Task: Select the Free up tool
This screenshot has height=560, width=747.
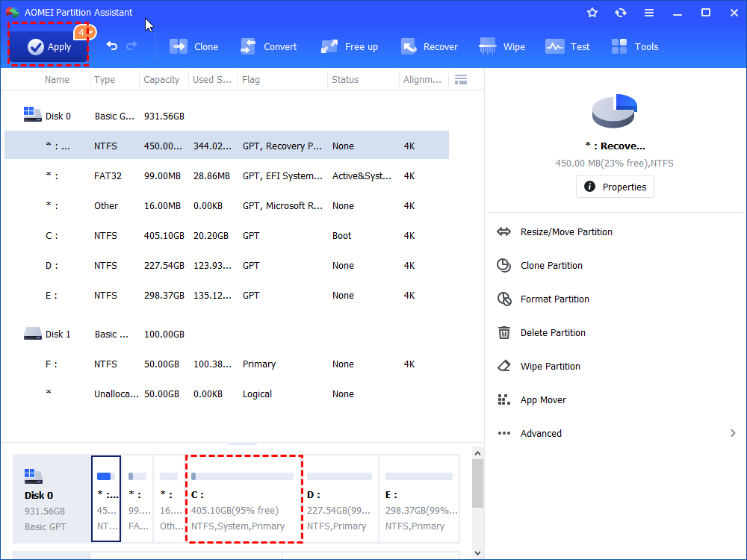Action: coord(349,46)
